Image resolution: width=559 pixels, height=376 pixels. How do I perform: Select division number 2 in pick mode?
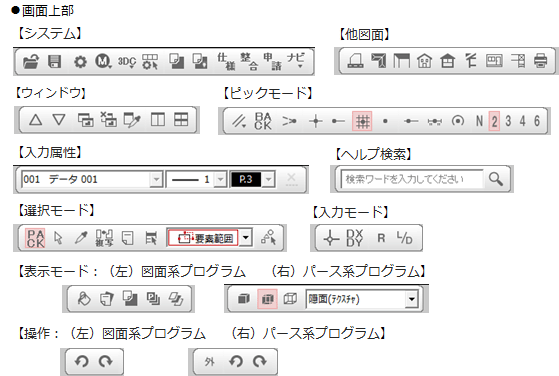click(494, 121)
